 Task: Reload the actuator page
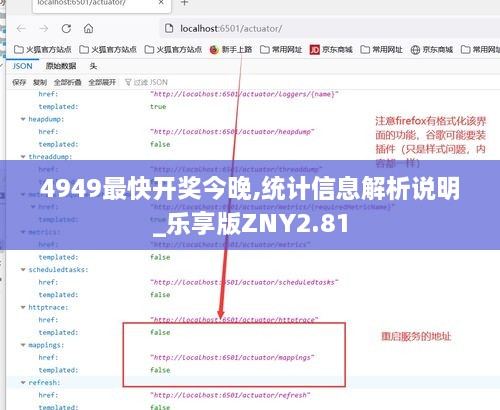coord(66,29)
